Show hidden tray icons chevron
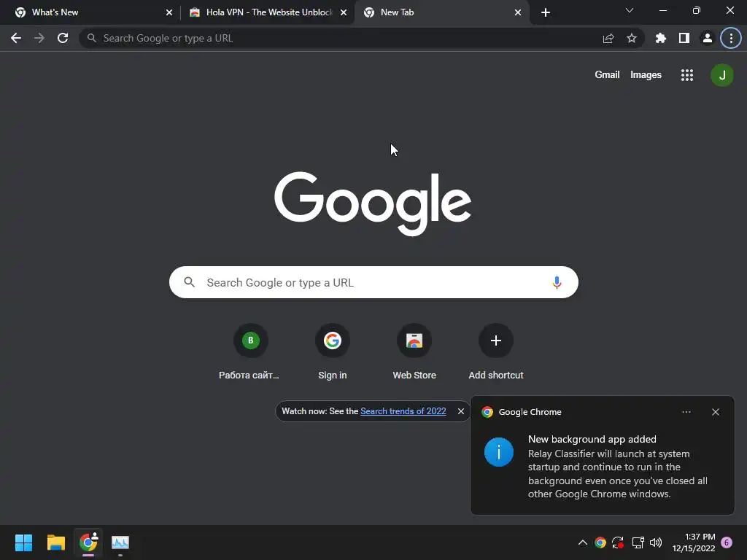Image resolution: width=747 pixels, height=560 pixels. coord(582,542)
